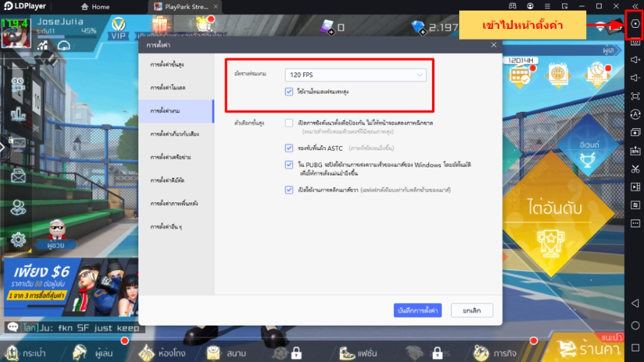Viewport: 644px width, 362px height.
Task: Click the in-game chat bubble icon
Action: click(x=13, y=327)
